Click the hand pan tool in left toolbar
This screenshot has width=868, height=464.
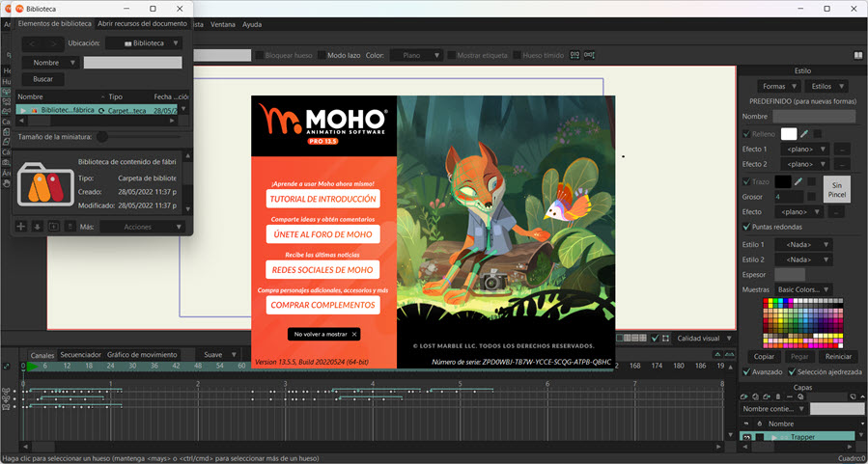coord(6,183)
